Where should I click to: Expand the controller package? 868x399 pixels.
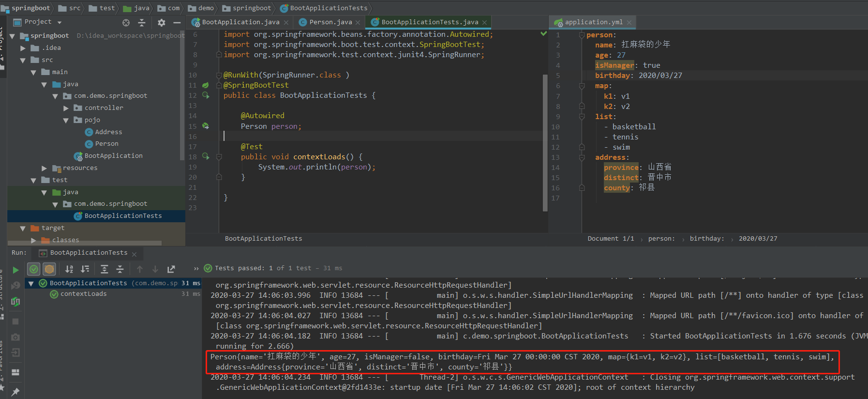[66, 108]
